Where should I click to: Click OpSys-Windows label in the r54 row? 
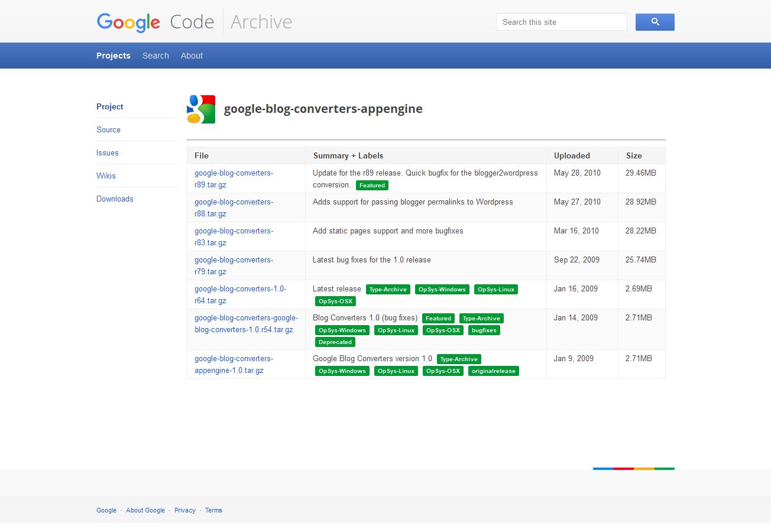(x=342, y=330)
